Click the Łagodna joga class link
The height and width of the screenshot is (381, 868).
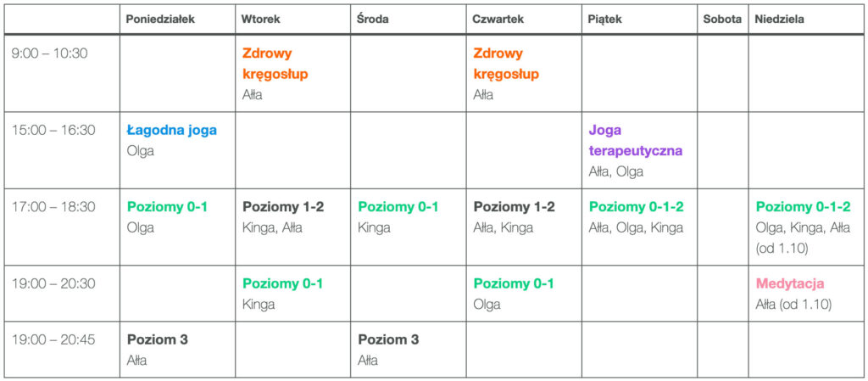172,130
